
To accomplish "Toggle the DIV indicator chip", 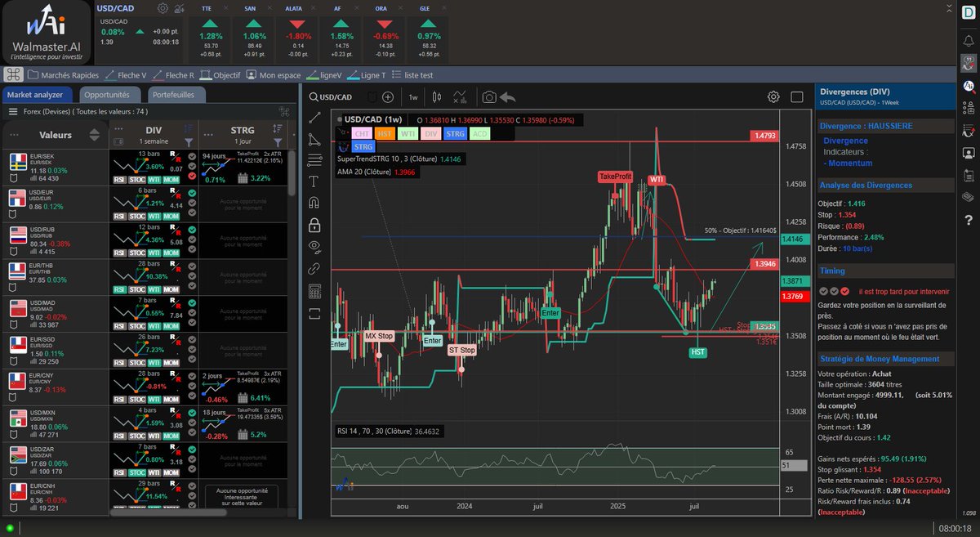I will 432,132.
